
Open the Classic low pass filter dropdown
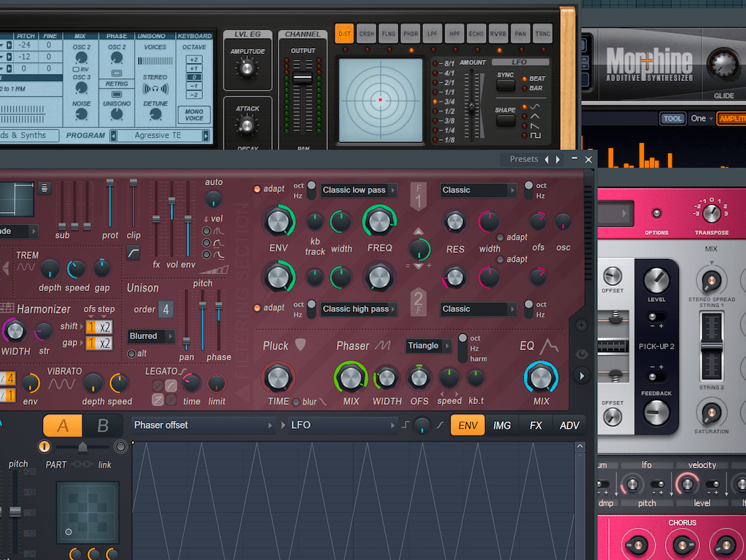coord(358,190)
